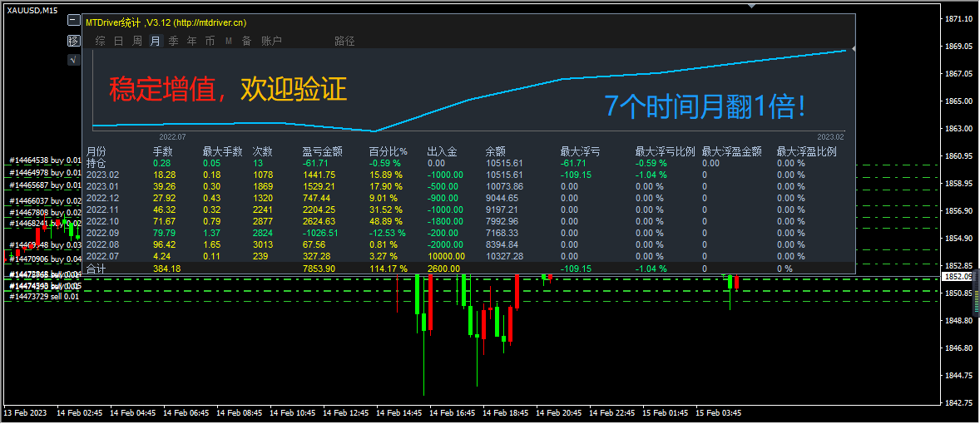Click the 百分比% column header

tap(389, 151)
